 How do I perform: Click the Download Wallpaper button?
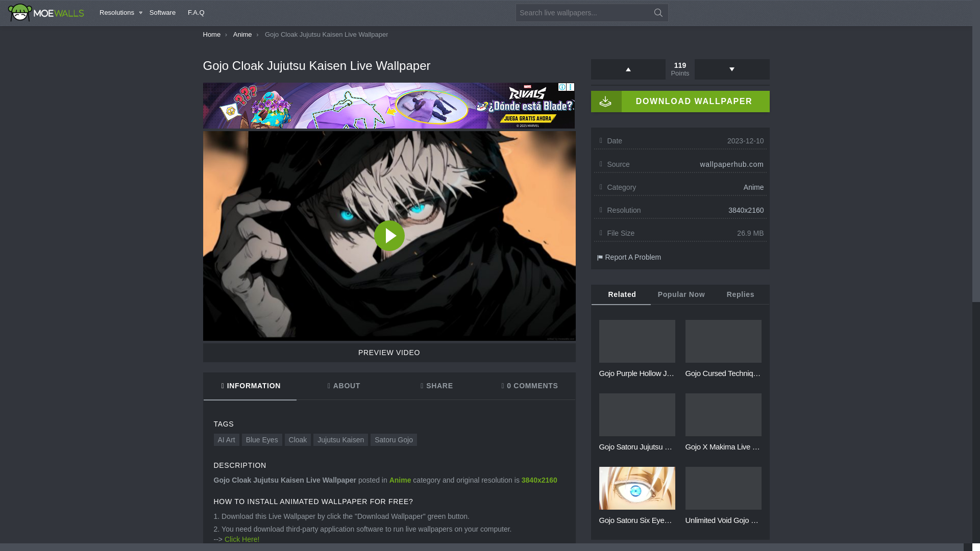click(x=680, y=102)
